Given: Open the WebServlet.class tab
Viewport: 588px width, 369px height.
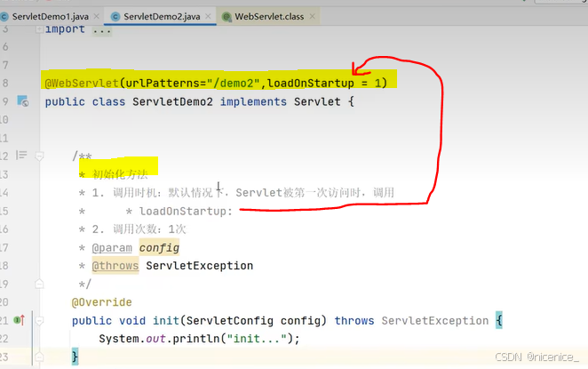Looking at the screenshot, I should (269, 17).
